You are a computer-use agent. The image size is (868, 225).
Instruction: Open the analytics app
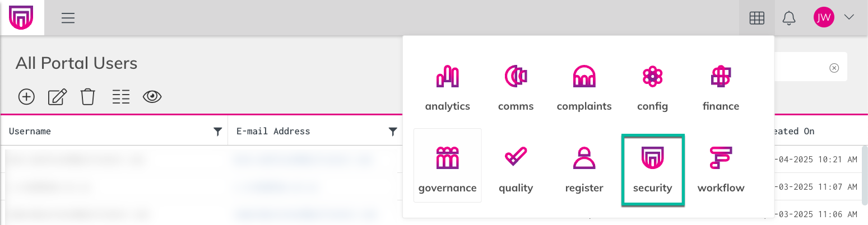tap(447, 88)
